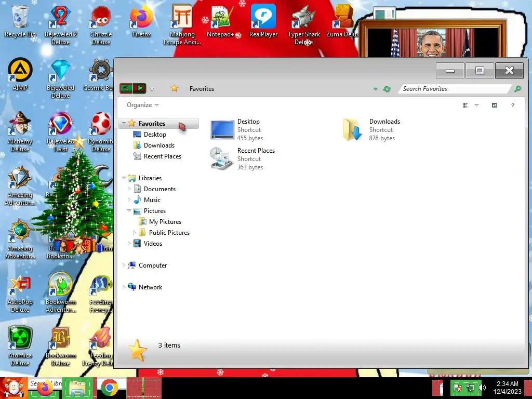Collapse the Libraries tree section

(x=124, y=178)
